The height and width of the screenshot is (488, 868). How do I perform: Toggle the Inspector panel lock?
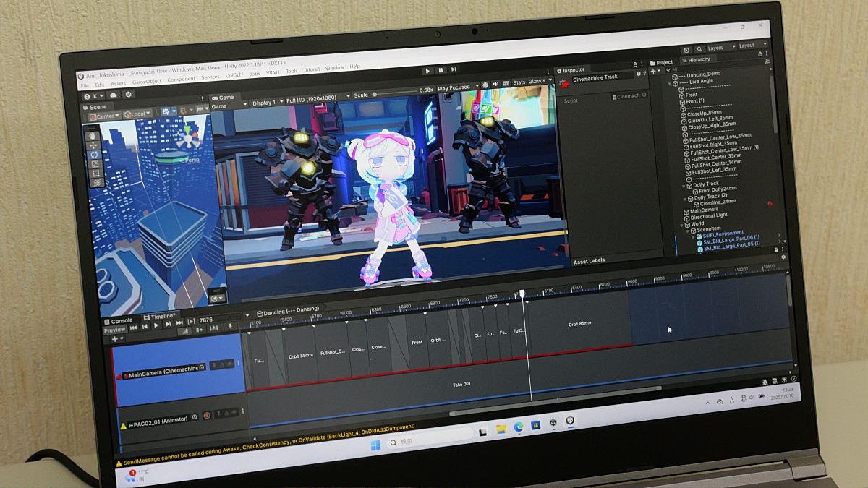click(x=635, y=64)
